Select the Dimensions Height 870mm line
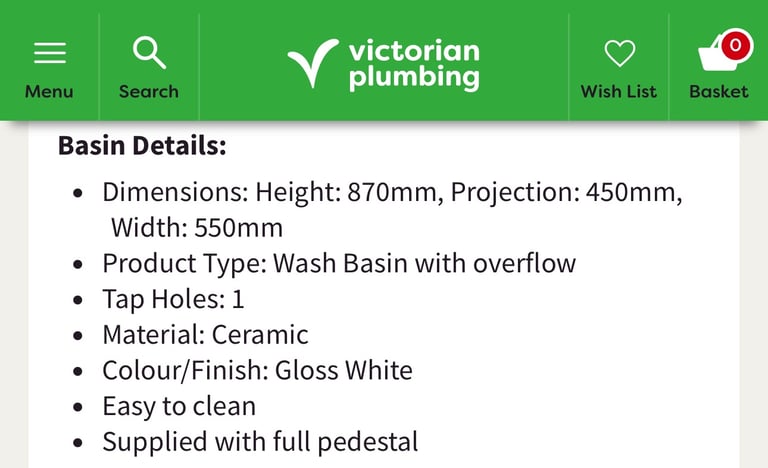This screenshot has width=768, height=468. pyautogui.click(x=392, y=192)
